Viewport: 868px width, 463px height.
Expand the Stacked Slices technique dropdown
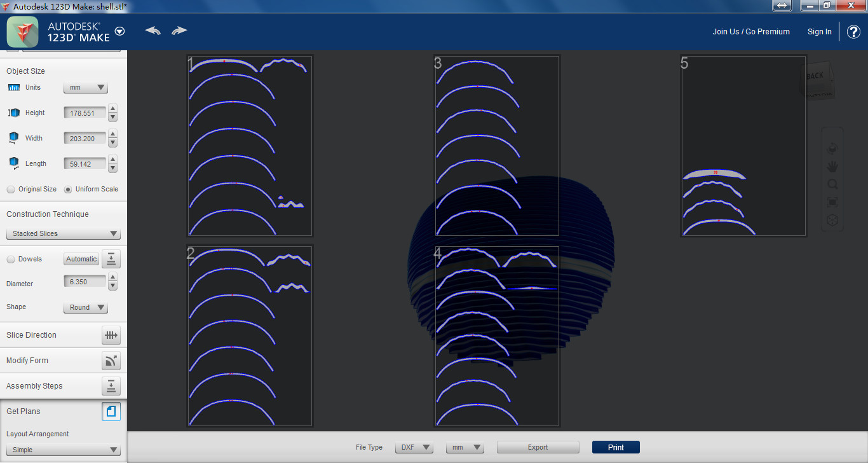63,233
